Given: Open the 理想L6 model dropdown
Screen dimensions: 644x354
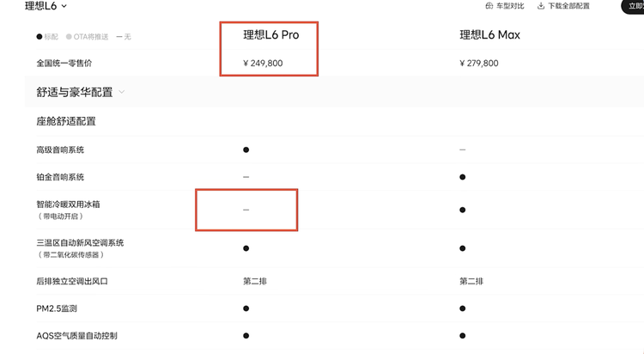Looking at the screenshot, I should [46, 7].
